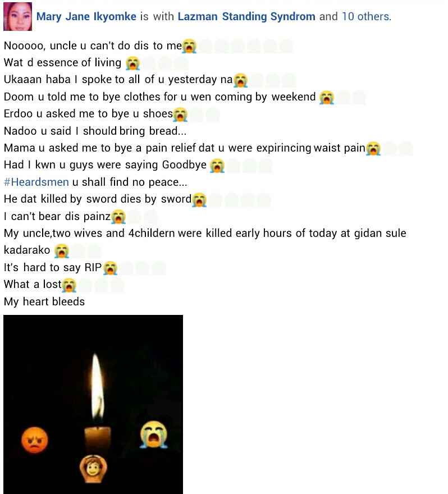Click crying emoji after 'do dis to me'

pyautogui.click(x=189, y=46)
